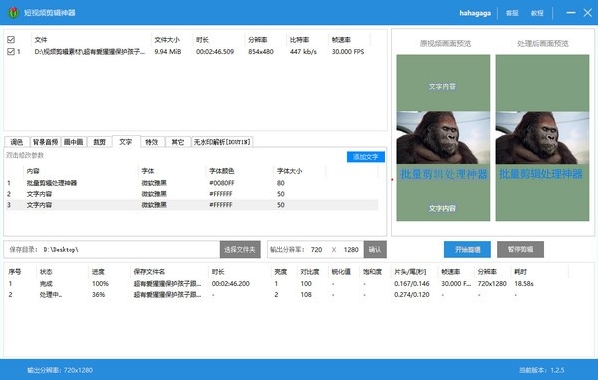Image resolution: width=598 pixels, height=380 pixels.
Task: Click font size value 80
Action: click(x=281, y=183)
